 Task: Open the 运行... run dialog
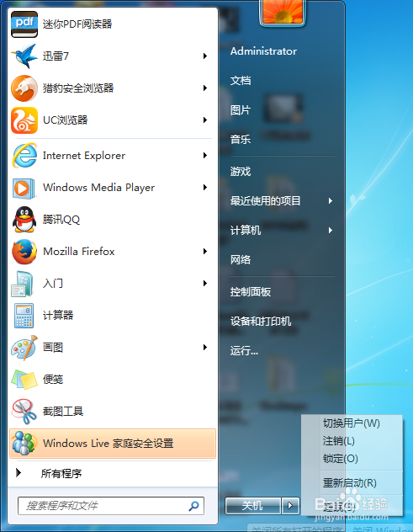244,351
